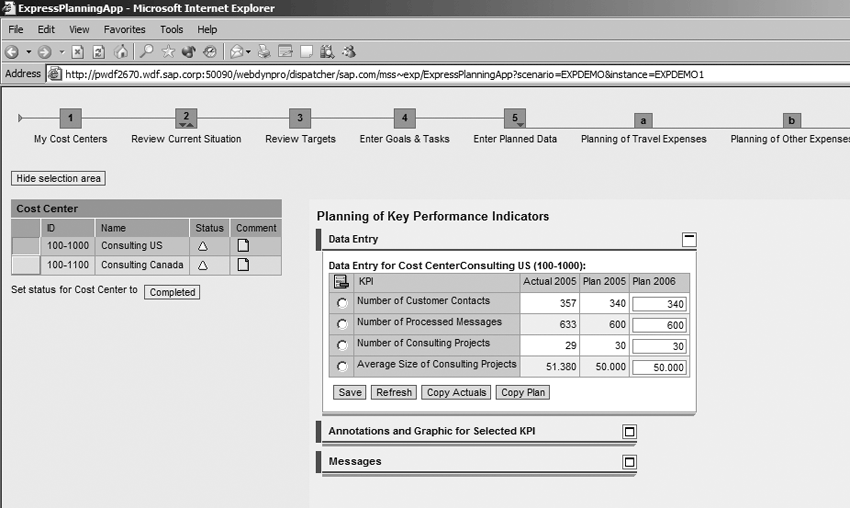The image size is (850, 508).
Task: Open the Edit menu
Action: point(46,29)
